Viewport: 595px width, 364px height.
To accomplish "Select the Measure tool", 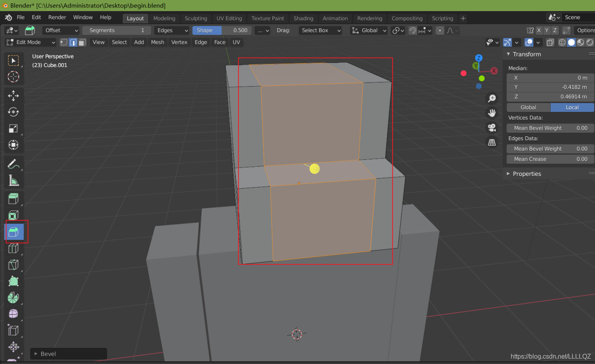I will pyautogui.click(x=13, y=181).
